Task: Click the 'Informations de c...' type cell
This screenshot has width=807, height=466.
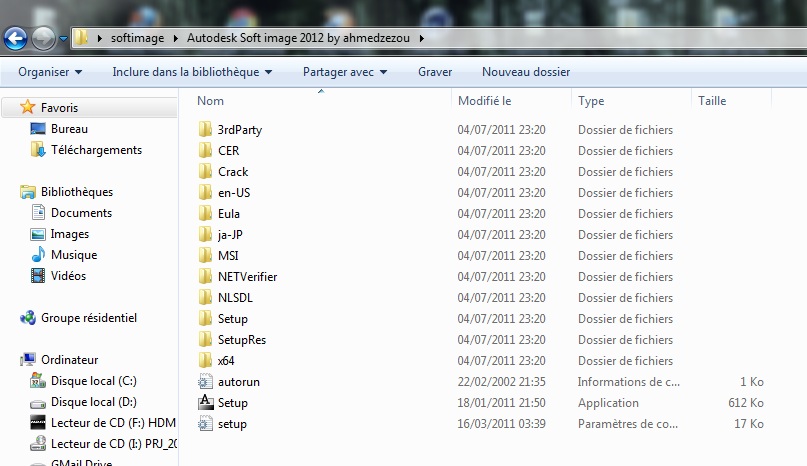Action: [628, 382]
